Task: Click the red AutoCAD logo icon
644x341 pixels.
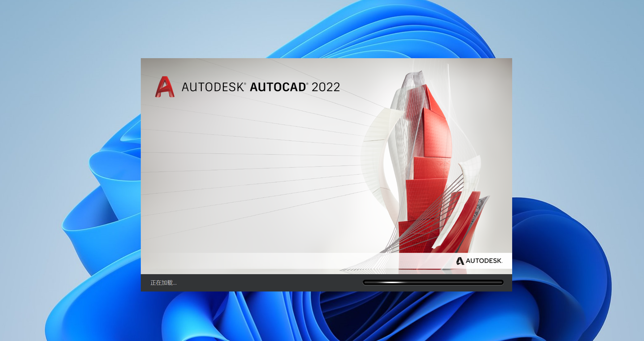Action: [x=165, y=87]
